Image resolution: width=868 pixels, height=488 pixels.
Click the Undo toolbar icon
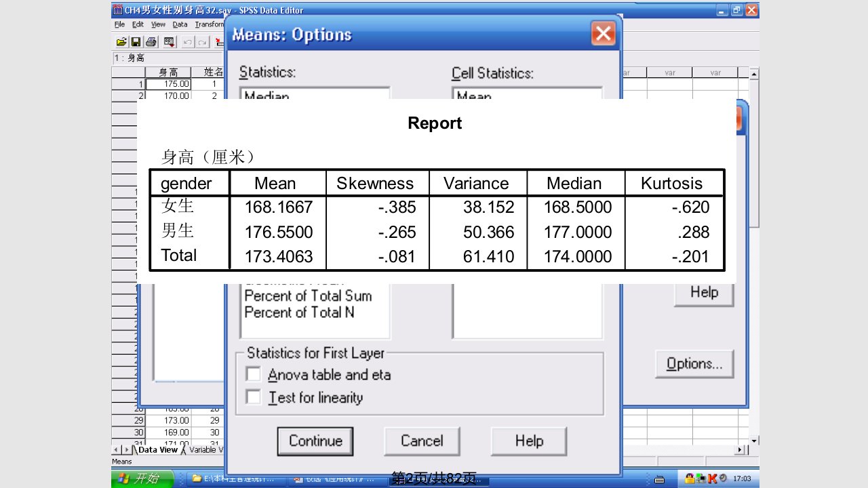point(186,42)
